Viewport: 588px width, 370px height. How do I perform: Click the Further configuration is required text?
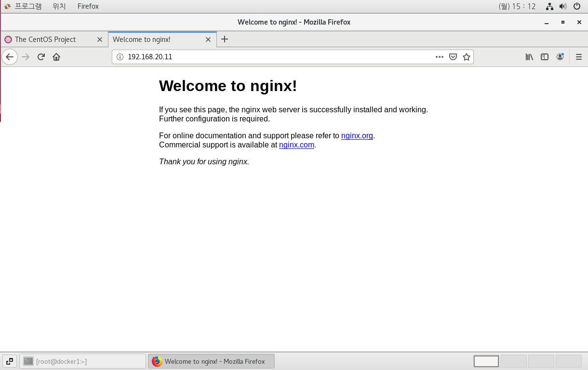[214, 119]
